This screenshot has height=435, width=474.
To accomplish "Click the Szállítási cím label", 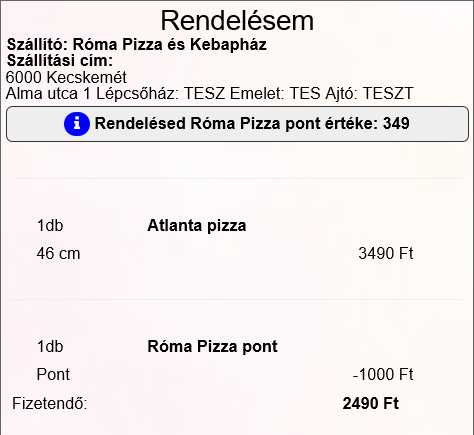I will tap(60, 61).
